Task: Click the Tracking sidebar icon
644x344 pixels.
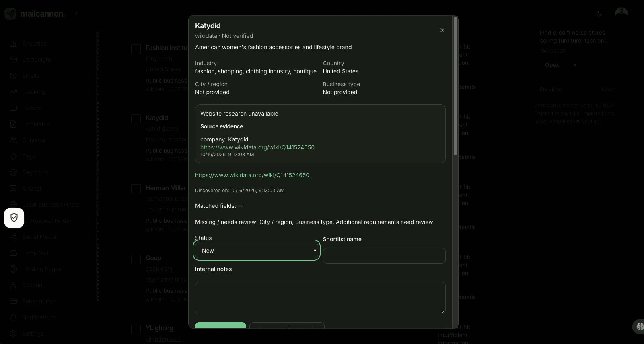Action: [x=13, y=92]
